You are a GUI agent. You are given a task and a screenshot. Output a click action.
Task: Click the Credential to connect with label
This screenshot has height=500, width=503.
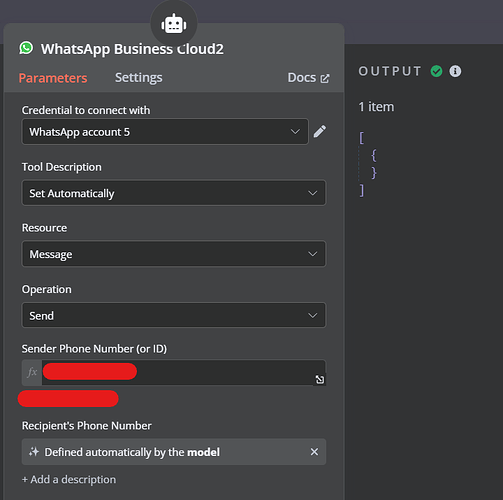click(86, 110)
